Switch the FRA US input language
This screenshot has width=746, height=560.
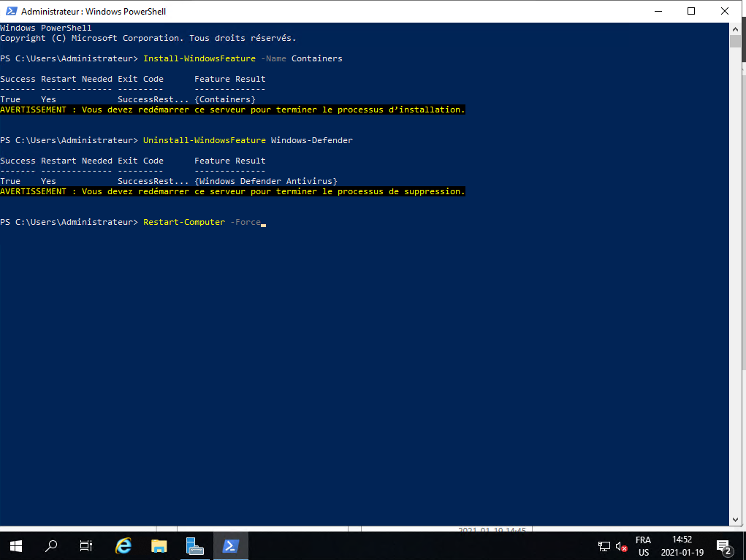tap(643, 546)
